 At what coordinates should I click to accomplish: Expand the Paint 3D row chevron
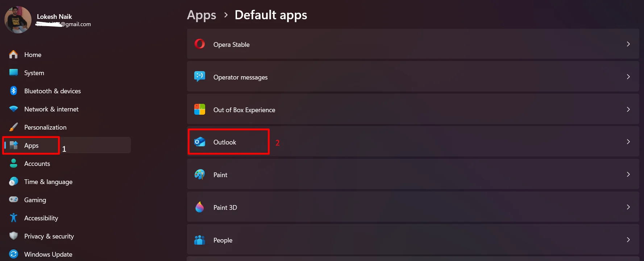(x=628, y=207)
